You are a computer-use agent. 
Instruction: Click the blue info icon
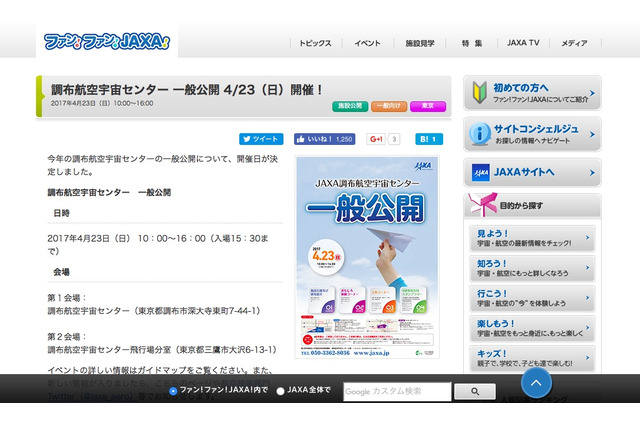tap(480, 133)
